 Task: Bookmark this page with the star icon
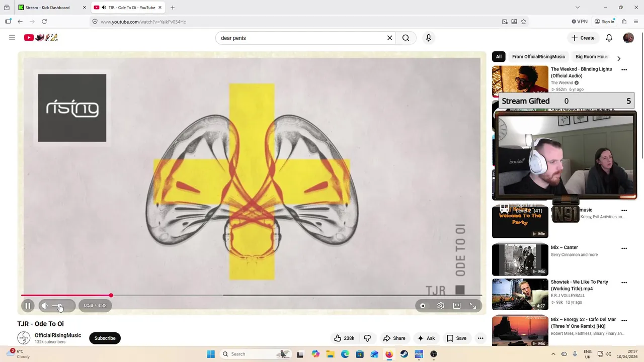click(524, 22)
